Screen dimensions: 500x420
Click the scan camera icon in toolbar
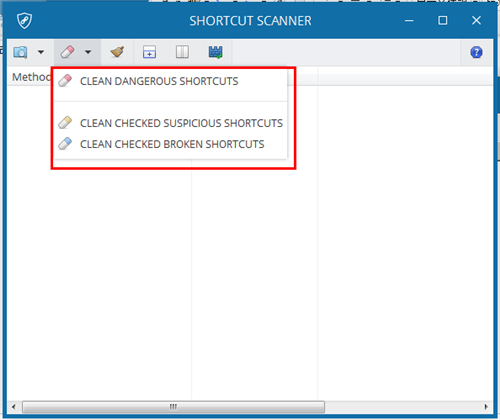20,52
